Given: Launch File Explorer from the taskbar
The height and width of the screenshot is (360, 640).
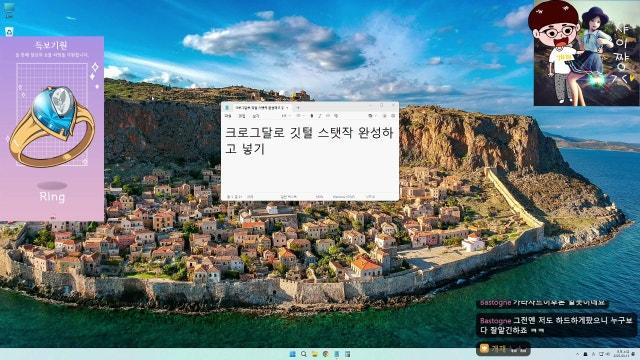Looking at the screenshot, I should coord(315,354).
